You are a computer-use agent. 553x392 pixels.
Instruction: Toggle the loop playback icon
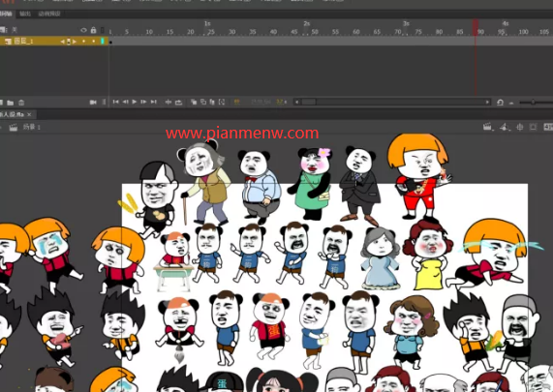178,102
